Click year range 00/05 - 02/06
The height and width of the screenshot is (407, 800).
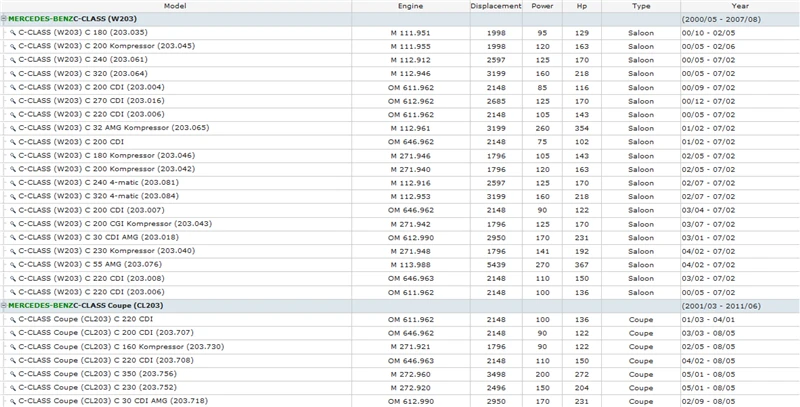(x=708, y=46)
